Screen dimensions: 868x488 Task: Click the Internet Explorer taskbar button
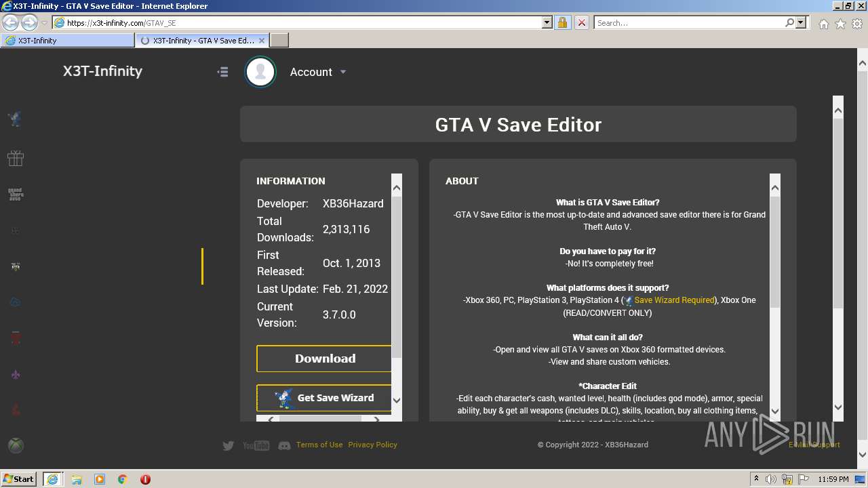coord(52,479)
